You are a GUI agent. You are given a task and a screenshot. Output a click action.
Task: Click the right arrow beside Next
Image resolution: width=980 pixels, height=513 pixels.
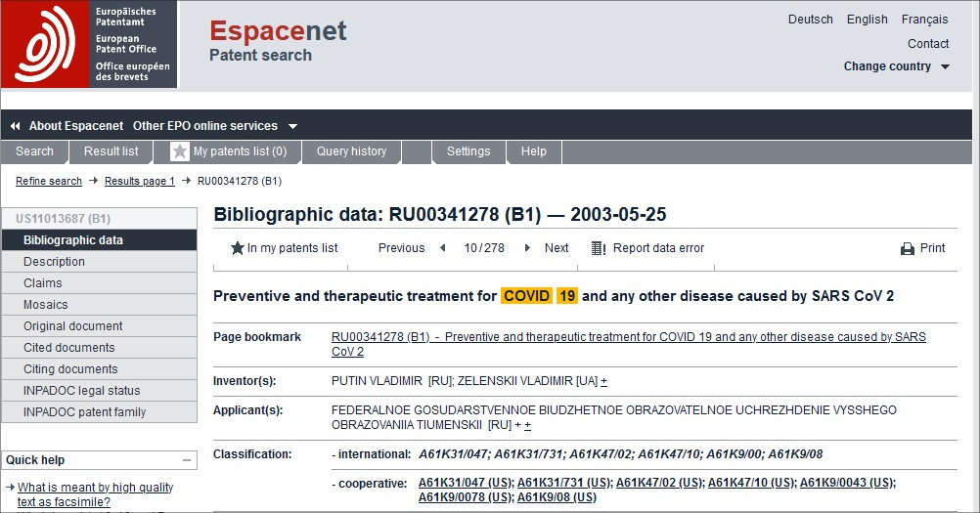pyautogui.click(x=527, y=248)
